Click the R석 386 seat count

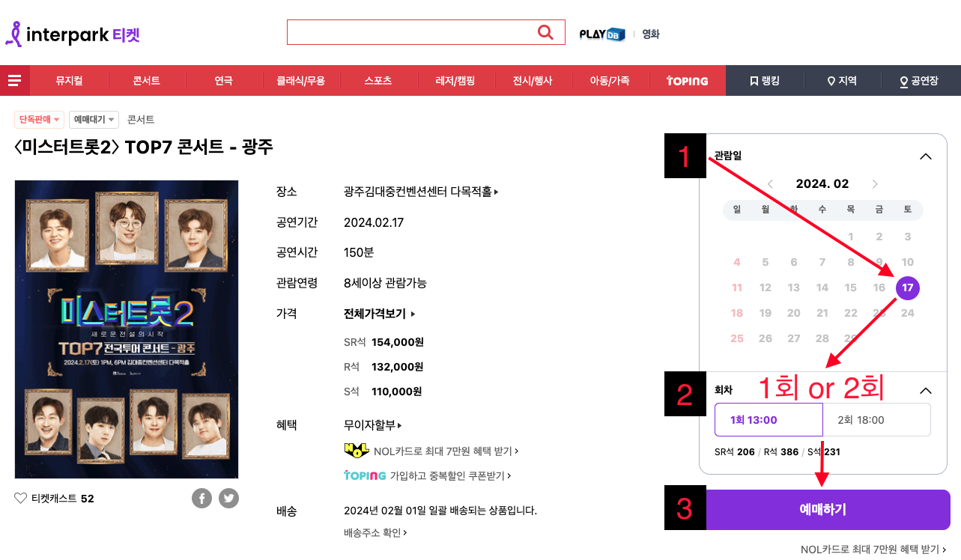click(781, 452)
